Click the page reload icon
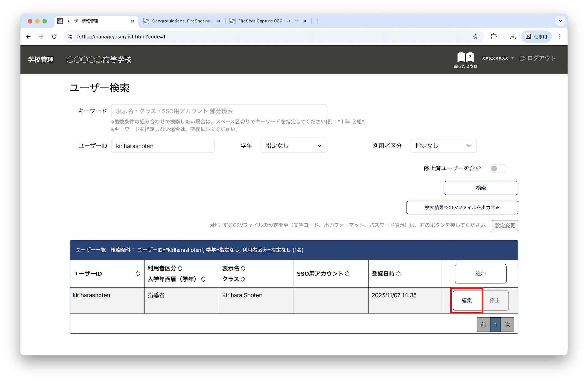The image size is (588, 382). [54, 37]
